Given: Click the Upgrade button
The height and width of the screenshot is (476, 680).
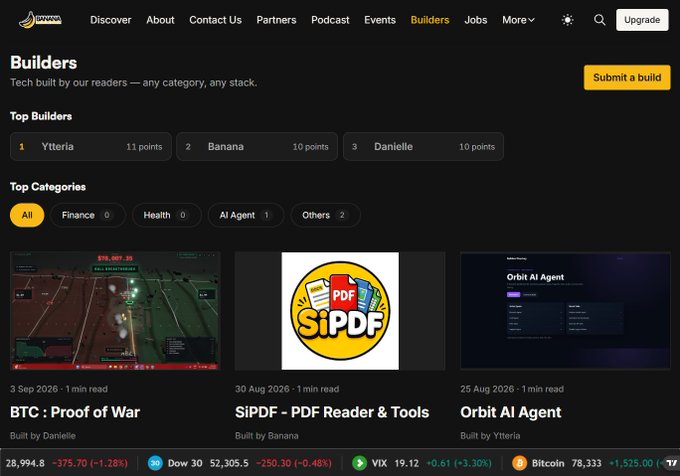Looking at the screenshot, I should pos(642,20).
